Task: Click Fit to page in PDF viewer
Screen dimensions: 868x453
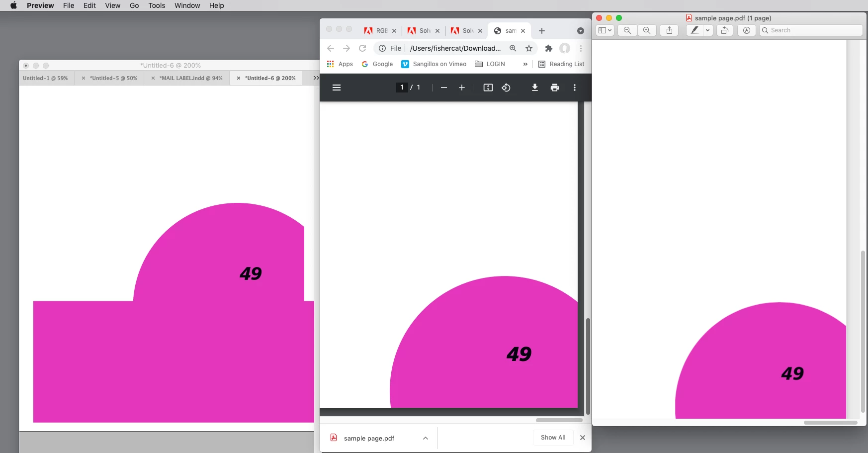Action: [x=488, y=88]
